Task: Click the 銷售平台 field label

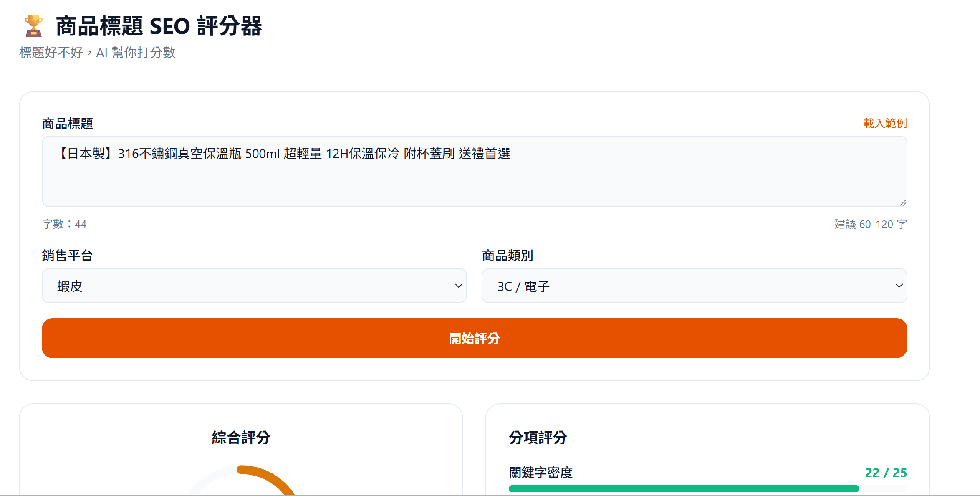Action: tap(67, 255)
